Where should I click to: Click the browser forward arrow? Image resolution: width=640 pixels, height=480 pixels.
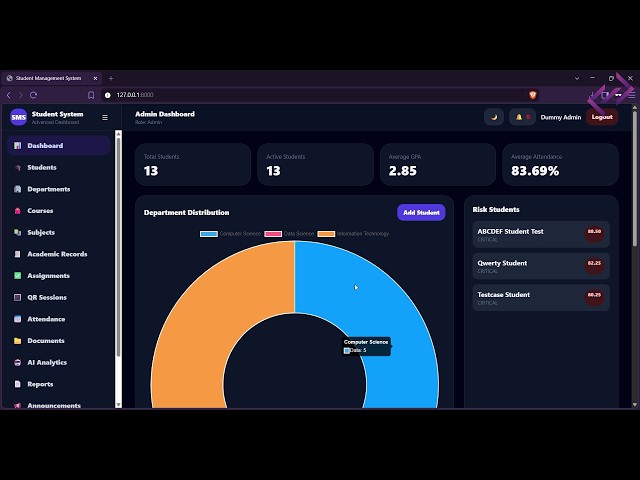(x=20, y=95)
